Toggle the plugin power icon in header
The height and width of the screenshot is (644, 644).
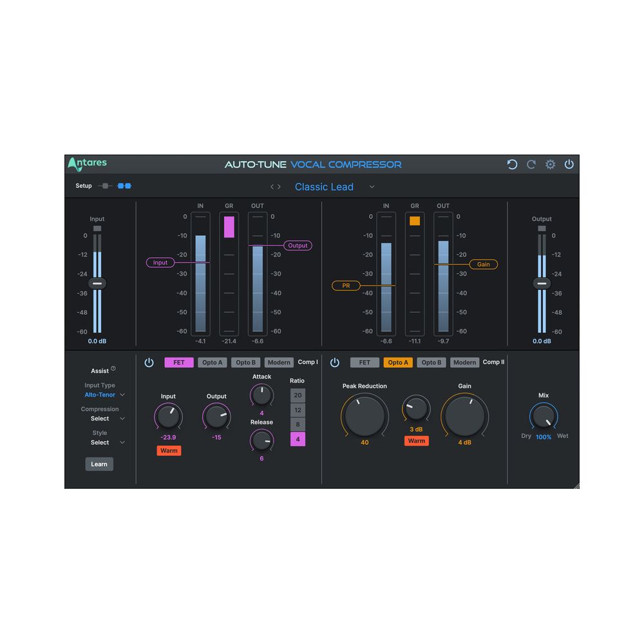[569, 164]
